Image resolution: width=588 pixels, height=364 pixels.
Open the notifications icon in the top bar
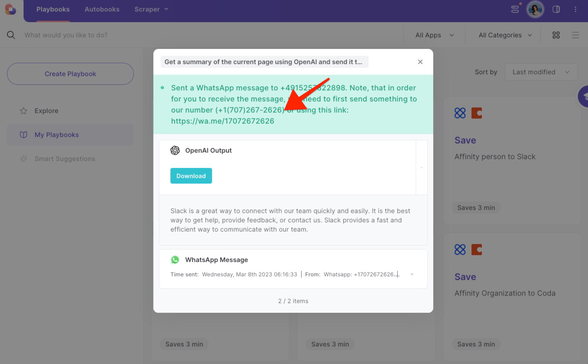tap(515, 9)
